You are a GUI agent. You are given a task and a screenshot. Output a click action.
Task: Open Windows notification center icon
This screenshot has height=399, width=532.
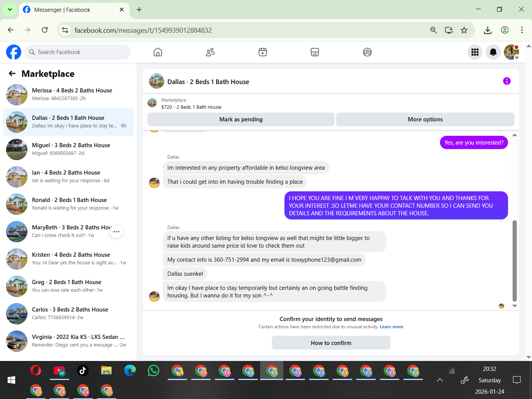point(517,380)
